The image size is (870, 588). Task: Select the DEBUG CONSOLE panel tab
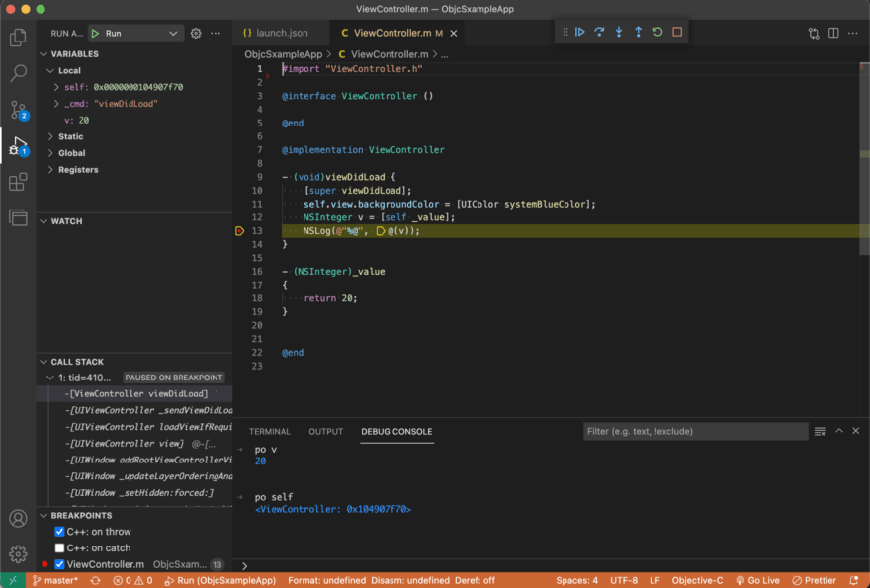pyautogui.click(x=396, y=431)
